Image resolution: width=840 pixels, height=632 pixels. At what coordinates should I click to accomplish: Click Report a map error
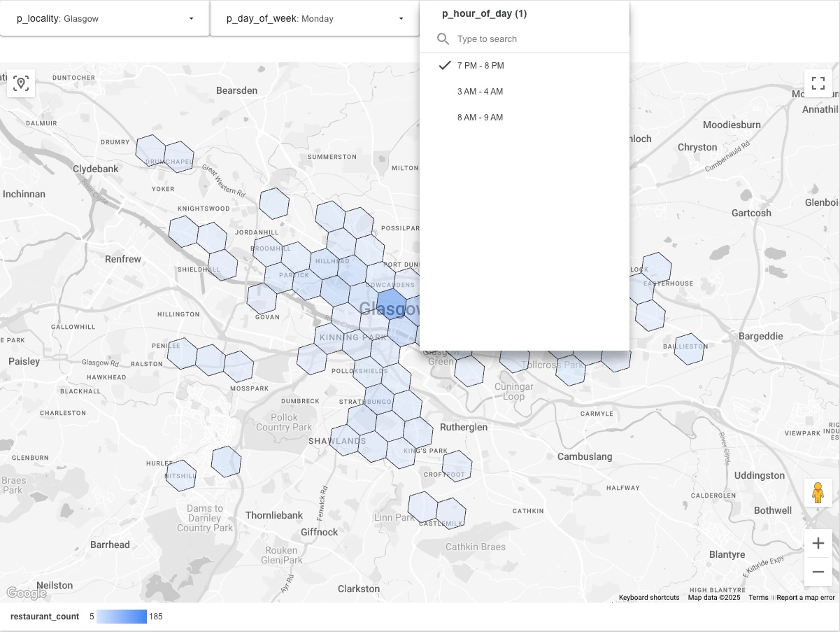806,598
